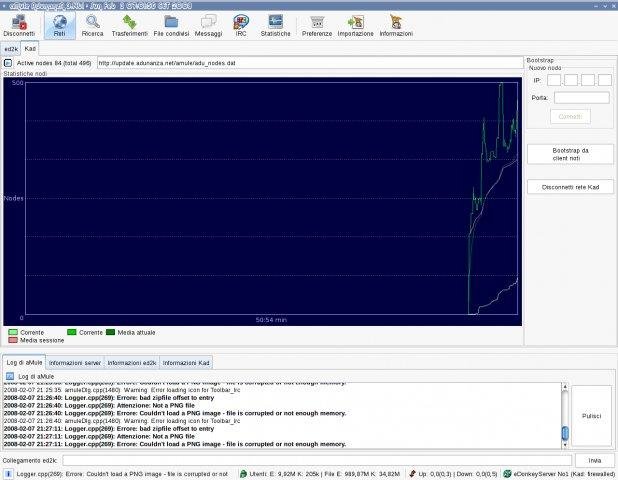The height and width of the screenshot is (480, 618).
Task: Click the Collegamento ed2k link field
Action: pos(317,460)
